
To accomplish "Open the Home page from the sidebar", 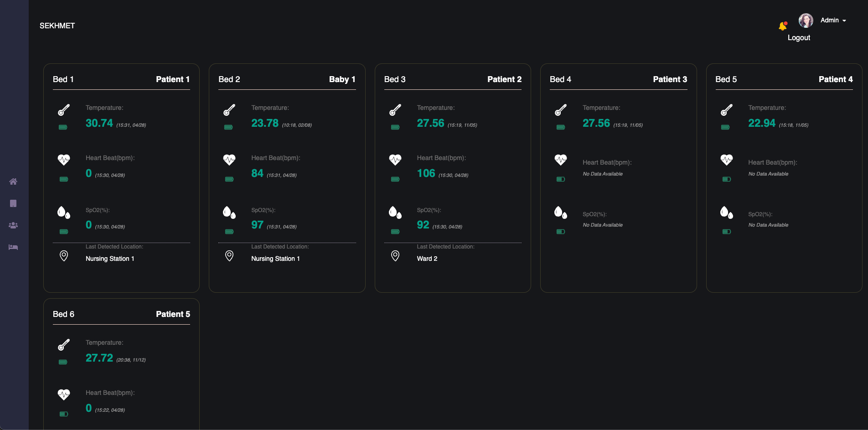I will (x=13, y=181).
